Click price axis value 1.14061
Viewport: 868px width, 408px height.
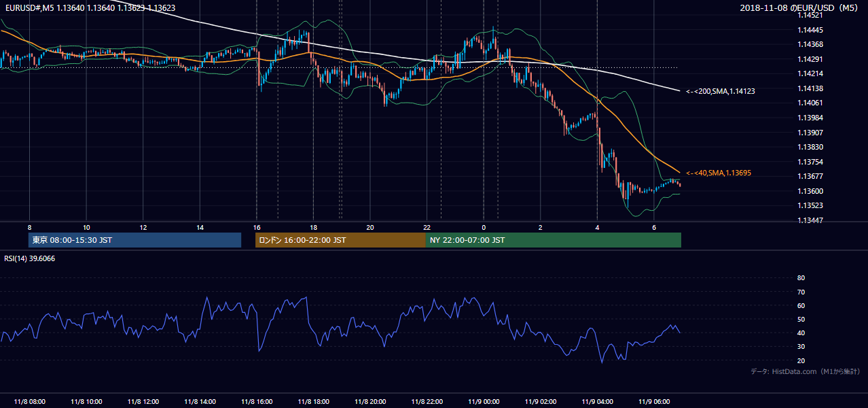pyautogui.click(x=810, y=103)
